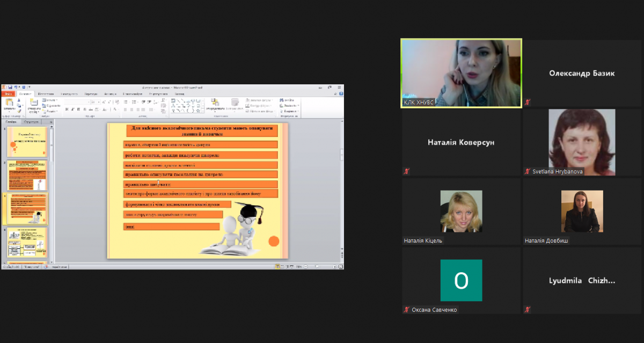Screen dimensions: 644x343
Task: Open the File tab
Action: coord(8,93)
